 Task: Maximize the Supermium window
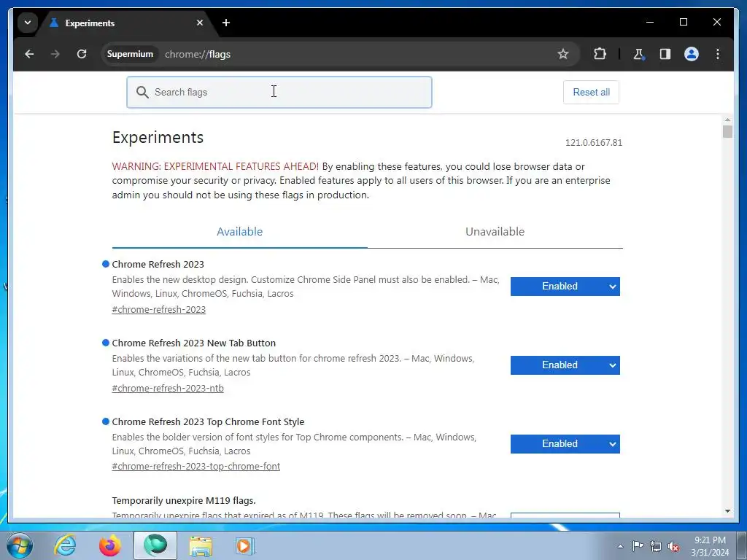683,22
